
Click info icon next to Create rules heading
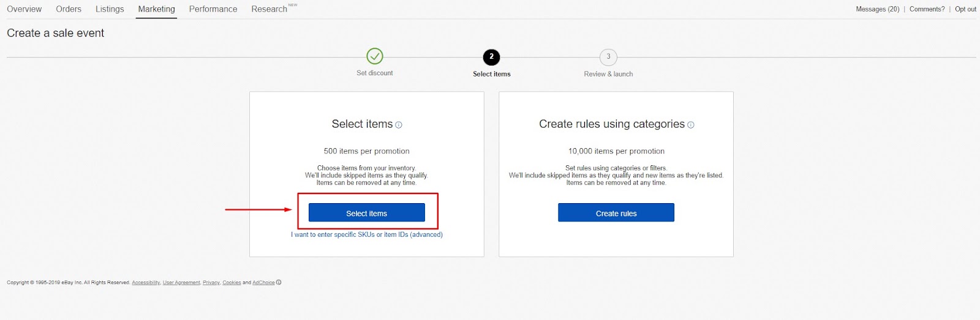click(691, 125)
